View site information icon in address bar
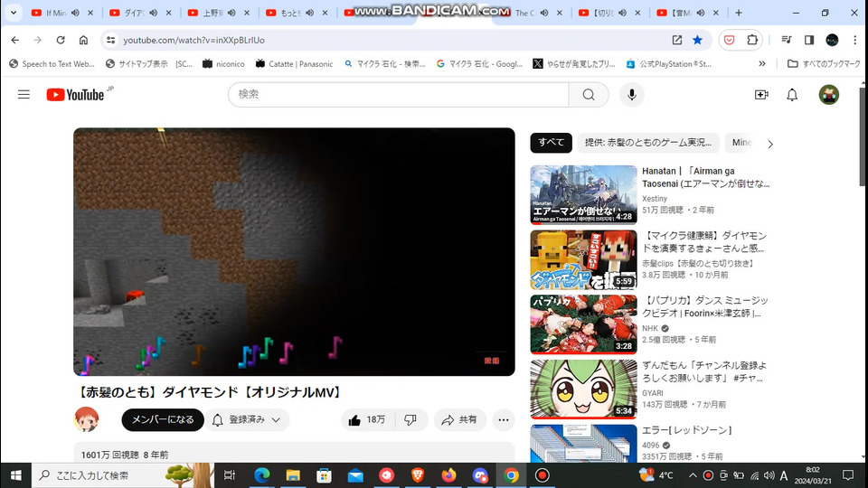 click(110, 40)
